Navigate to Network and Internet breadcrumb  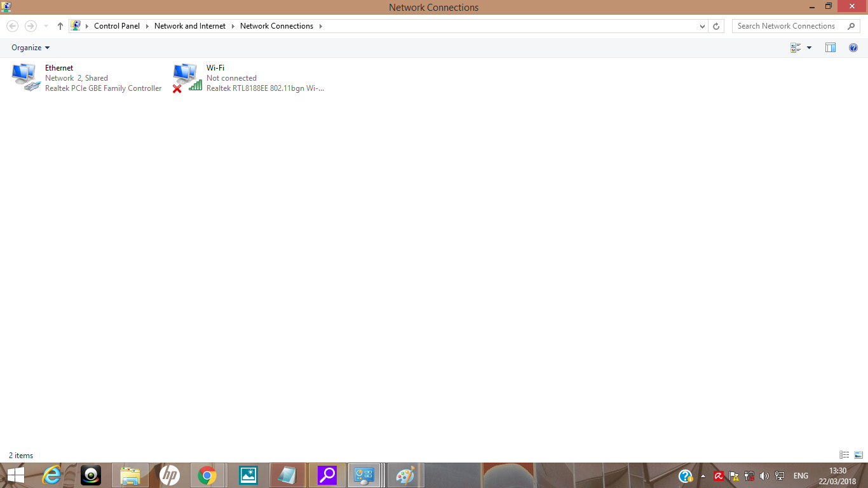[x=190, y=26]
